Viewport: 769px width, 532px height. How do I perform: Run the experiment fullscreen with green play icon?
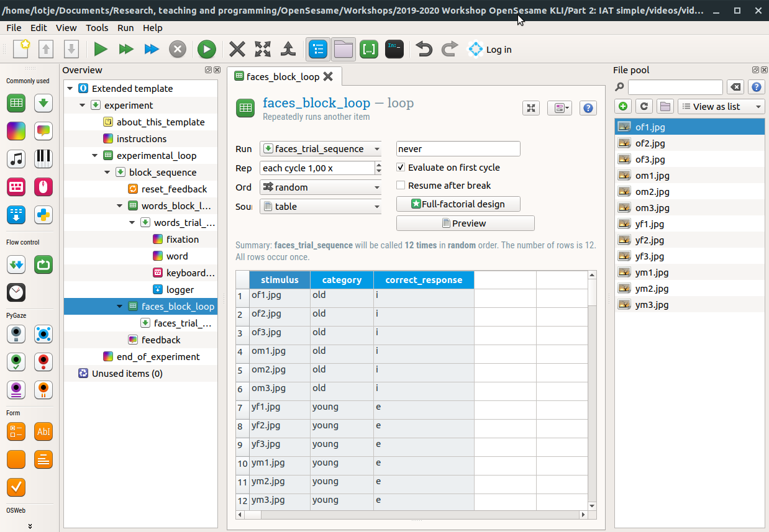[x=101, y=50]
